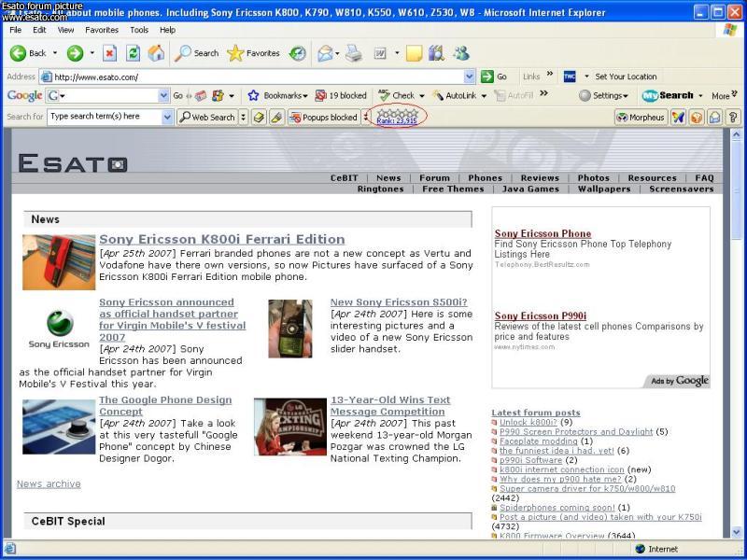Expand the Forward button history dropdown
The image size is (747, 560).
point(92,53)
